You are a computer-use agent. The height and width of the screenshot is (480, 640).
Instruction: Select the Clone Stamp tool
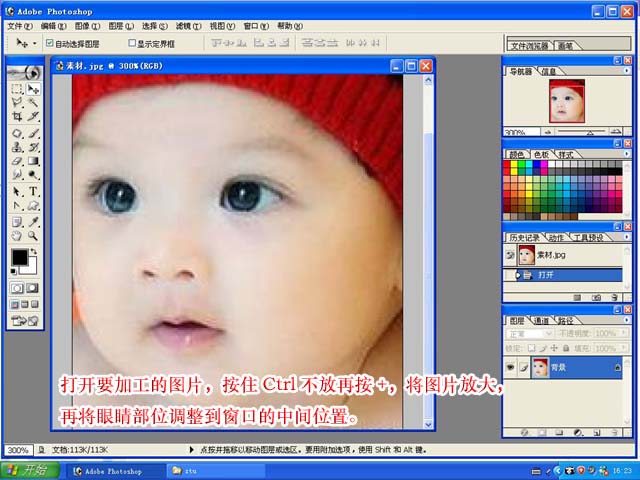pos(17,147)
